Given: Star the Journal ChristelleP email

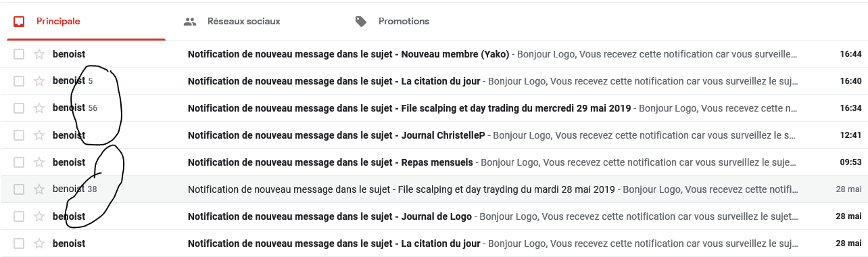Looking at the screenshot, I should click(39, 135).
